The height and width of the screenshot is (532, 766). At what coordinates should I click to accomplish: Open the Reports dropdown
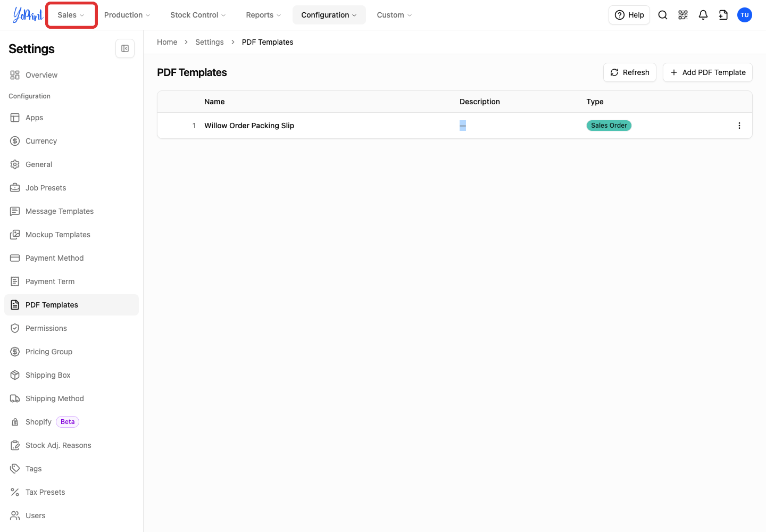263,15
